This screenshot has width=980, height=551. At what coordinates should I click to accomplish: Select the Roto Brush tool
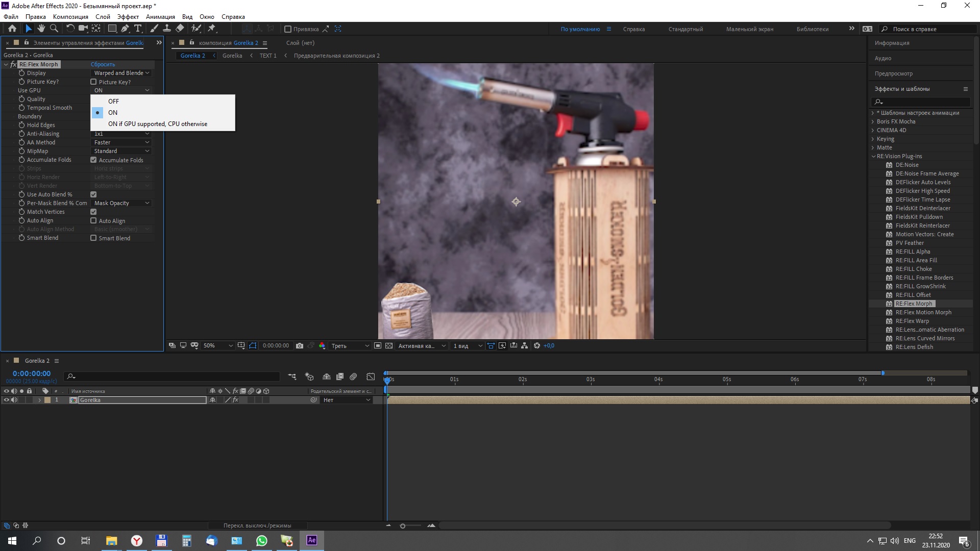(196, 29)
